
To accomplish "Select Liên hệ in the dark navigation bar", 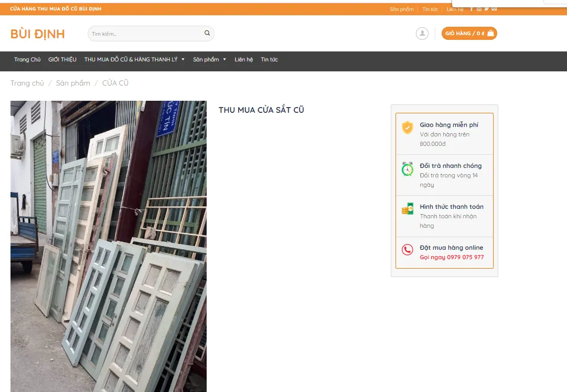I will pos(243,59).
